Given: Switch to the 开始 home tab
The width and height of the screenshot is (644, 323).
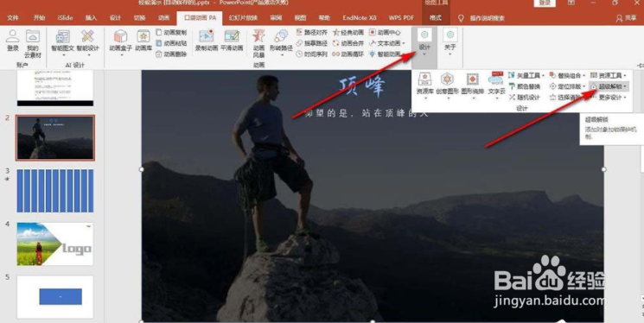Looking at the screenshot, I should coord(40,18).
